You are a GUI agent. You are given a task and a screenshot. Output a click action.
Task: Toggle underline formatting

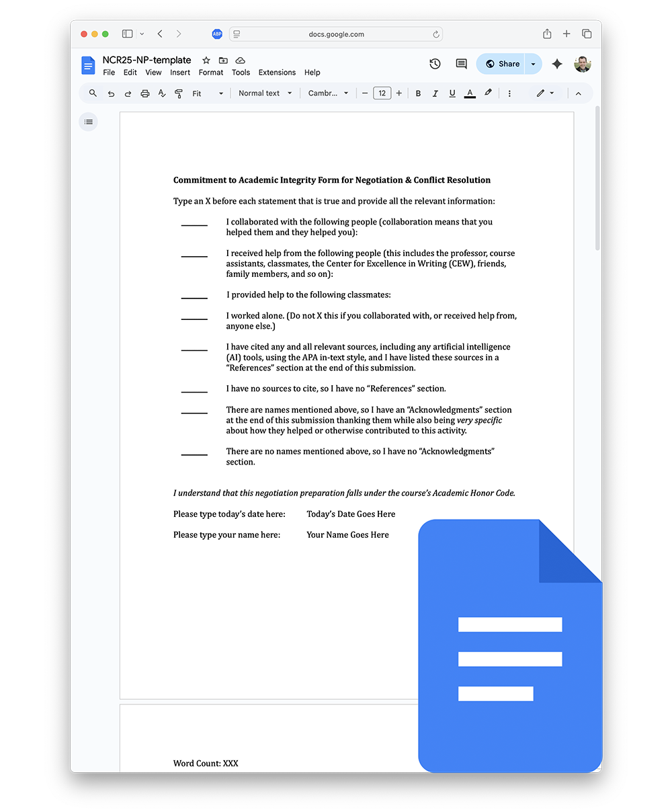tap(452, 93)
